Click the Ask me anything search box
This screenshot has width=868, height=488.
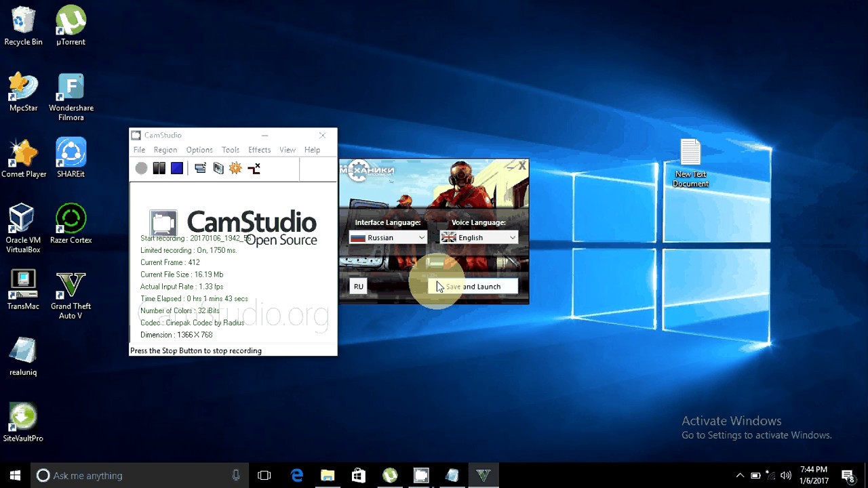click(x=140, y=475)
